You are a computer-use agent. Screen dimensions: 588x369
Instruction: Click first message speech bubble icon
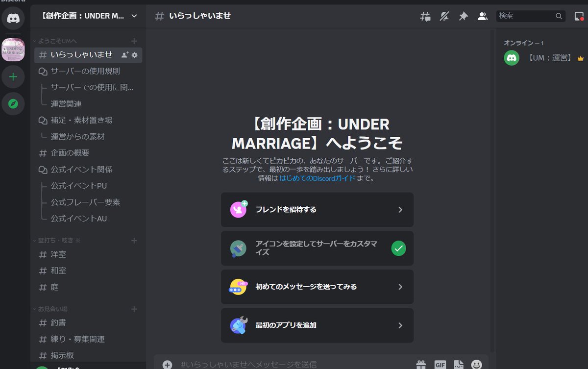238,287
